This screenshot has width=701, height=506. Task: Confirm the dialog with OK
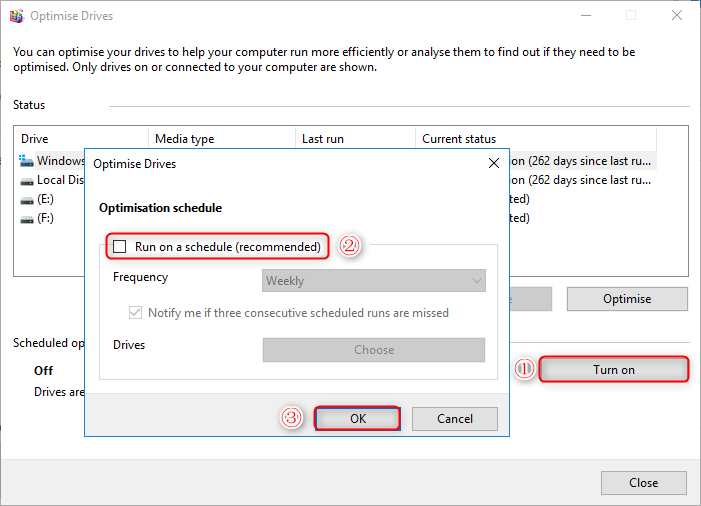tap(358, 419)
